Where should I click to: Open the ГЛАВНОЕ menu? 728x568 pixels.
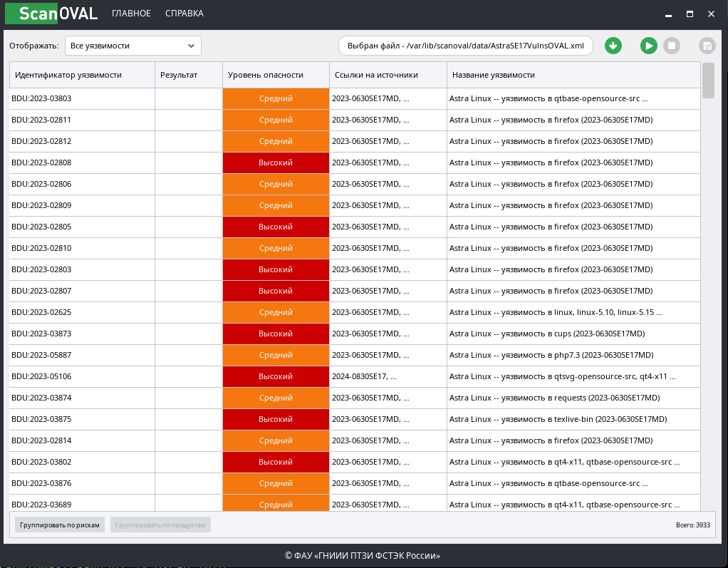[131, 14]
